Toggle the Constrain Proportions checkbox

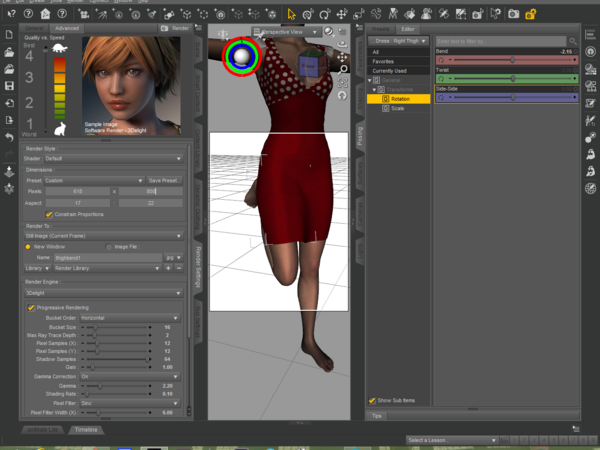pos(49,214)
